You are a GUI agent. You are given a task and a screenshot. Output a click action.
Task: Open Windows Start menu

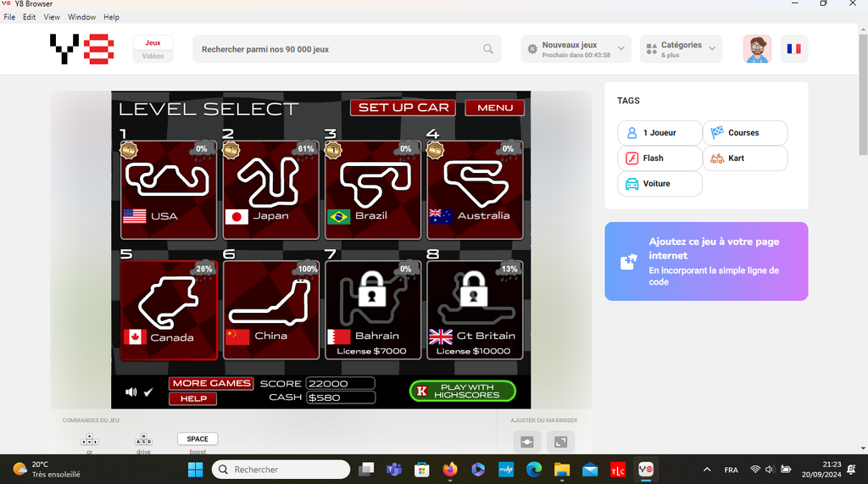[196, 470]
